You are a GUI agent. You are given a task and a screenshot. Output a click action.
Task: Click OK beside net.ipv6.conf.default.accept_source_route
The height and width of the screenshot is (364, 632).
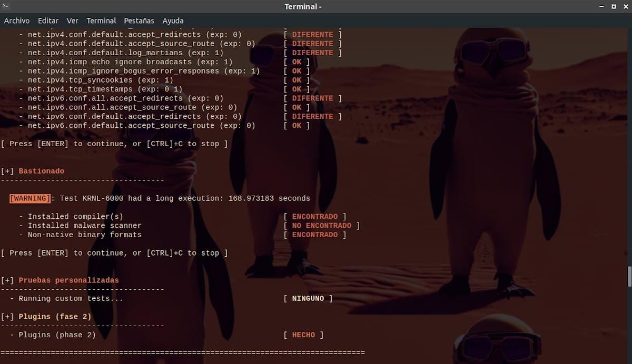coord(297,126)
